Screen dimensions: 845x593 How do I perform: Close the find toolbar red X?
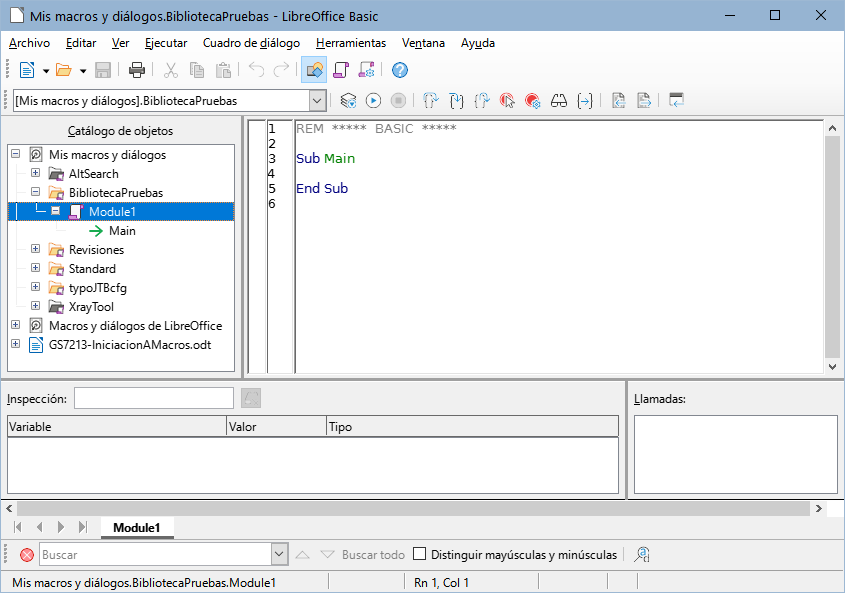point(26,555)
